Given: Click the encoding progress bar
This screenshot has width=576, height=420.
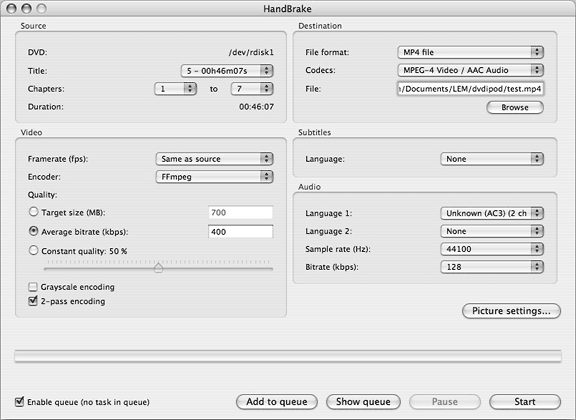Looking at the screenshot, I should (288, 356).
